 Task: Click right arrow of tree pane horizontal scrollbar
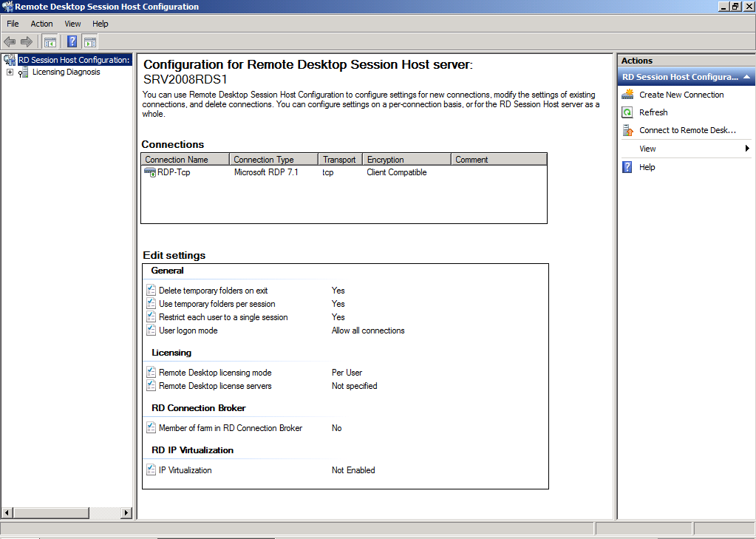[x=126, y=513]
